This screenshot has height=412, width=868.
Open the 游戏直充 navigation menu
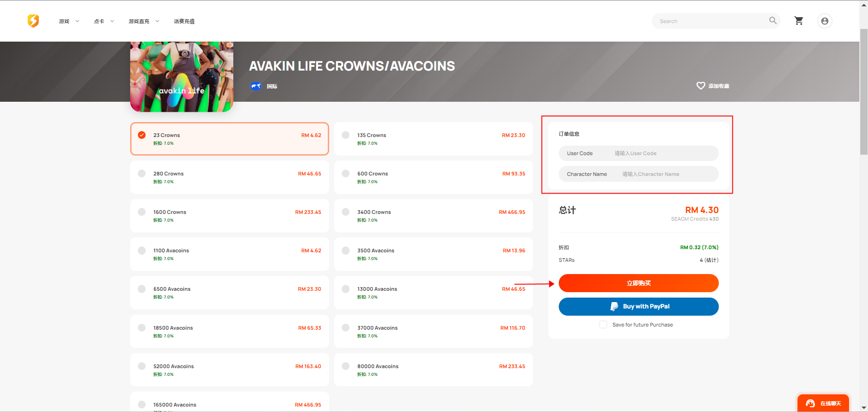point(139,21)
